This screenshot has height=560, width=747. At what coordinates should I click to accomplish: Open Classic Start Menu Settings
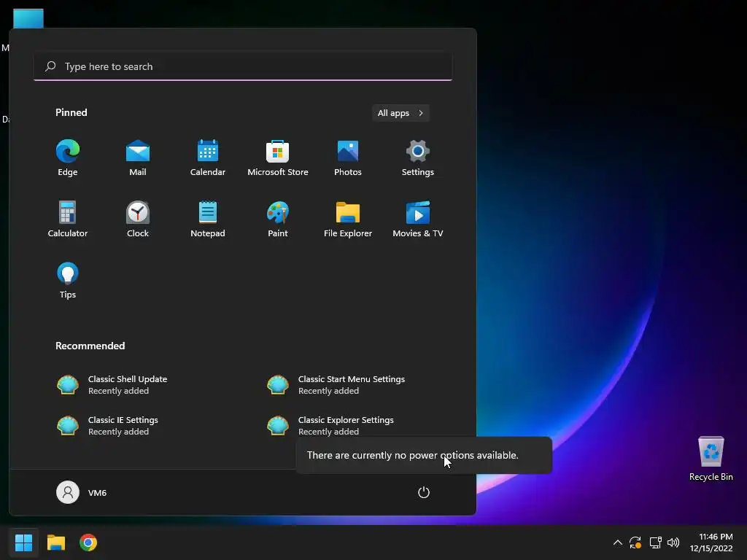coord(336,385)
